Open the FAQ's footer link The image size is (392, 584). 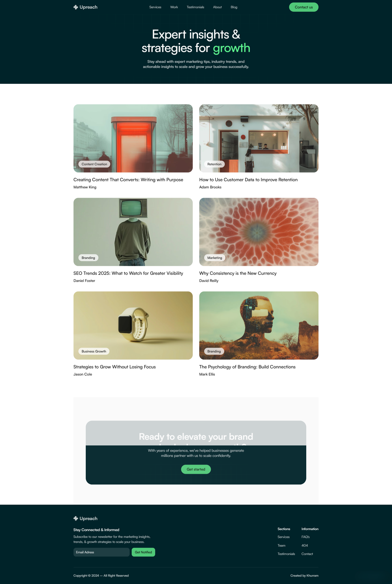305,537
